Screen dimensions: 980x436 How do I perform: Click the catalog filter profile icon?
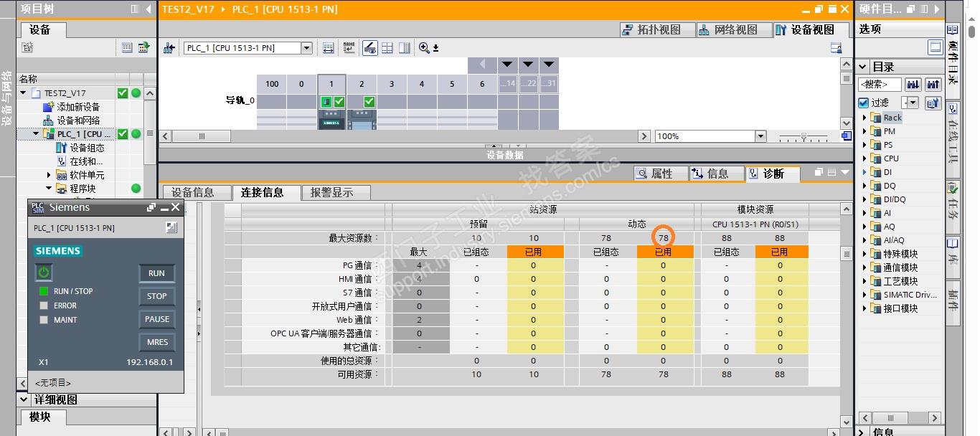point(933,103)
